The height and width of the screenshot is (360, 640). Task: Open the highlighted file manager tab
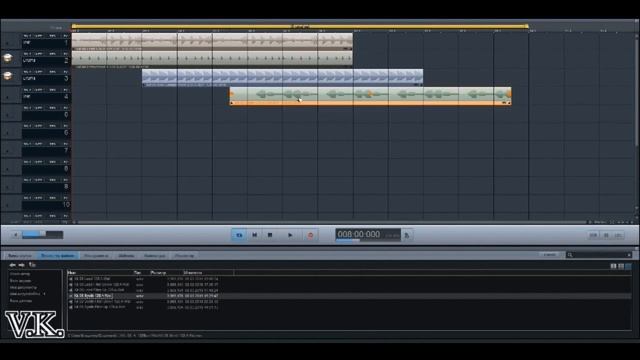point(58,256)
